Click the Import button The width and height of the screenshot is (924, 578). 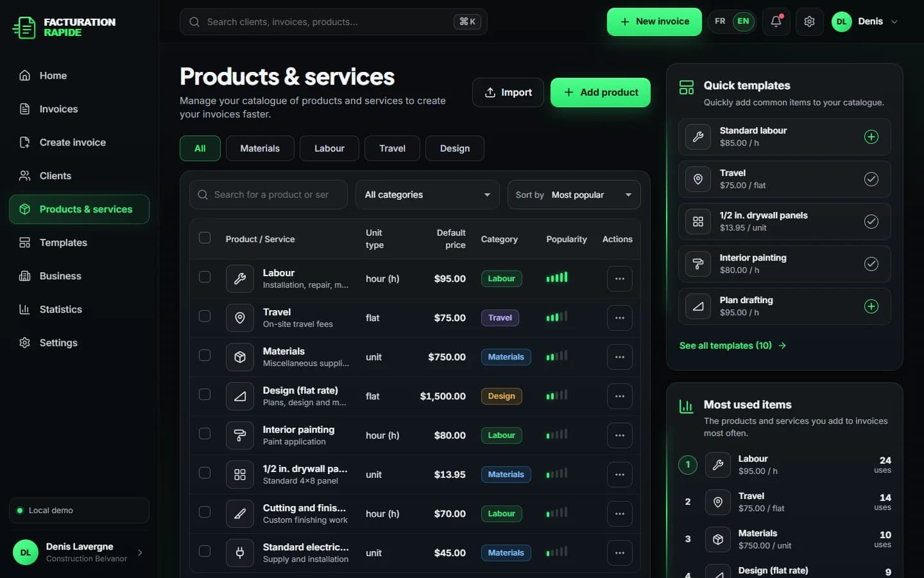click(508, 92)
